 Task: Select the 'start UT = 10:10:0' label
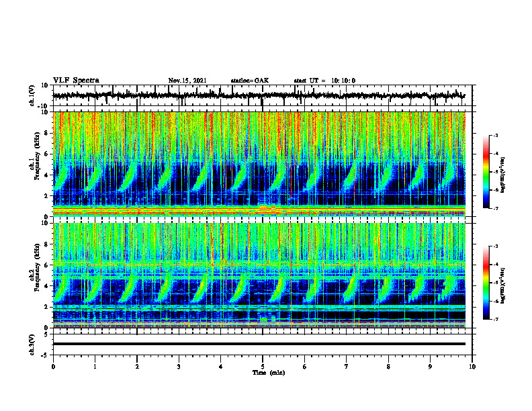click(x=324, y=81)
